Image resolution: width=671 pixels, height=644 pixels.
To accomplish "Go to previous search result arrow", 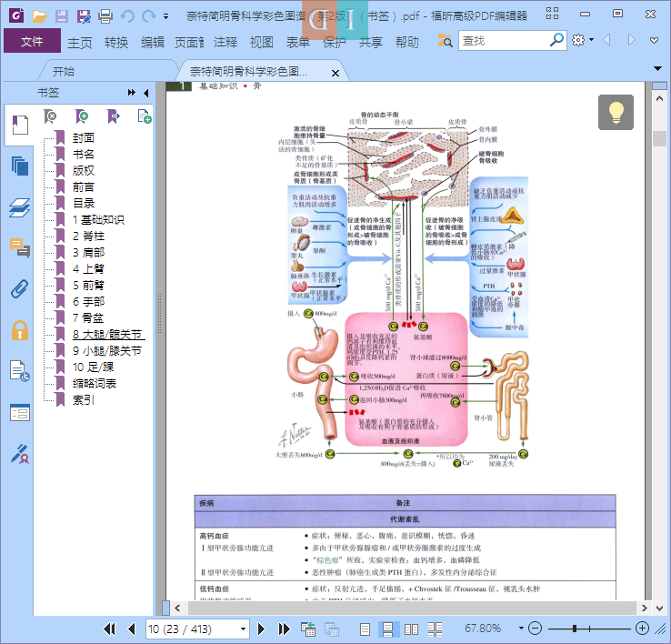I will point(606,40).
